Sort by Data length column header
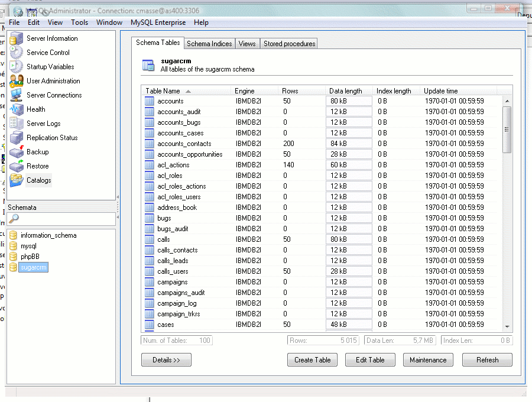 pyautogui.click(x=349, y=91)
